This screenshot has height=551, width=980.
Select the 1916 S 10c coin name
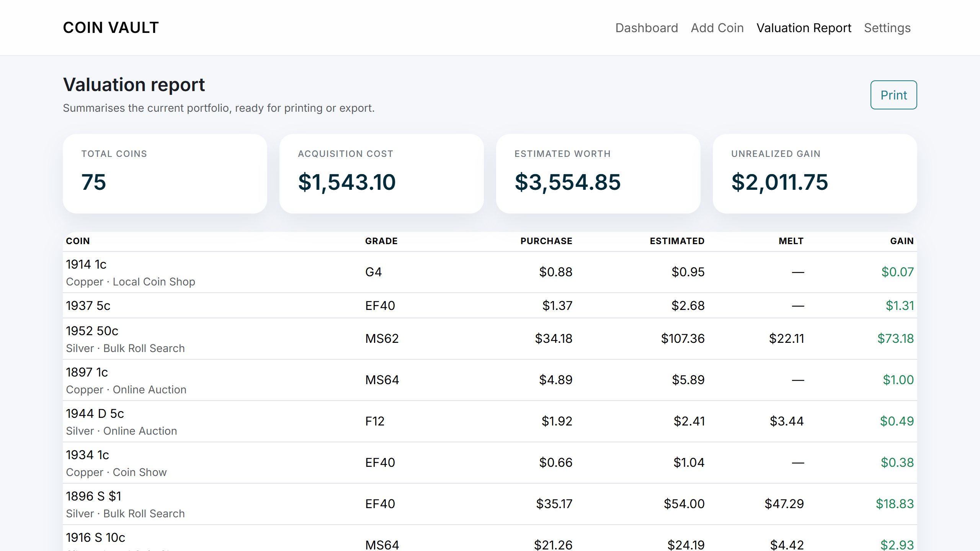coord(95,537)
